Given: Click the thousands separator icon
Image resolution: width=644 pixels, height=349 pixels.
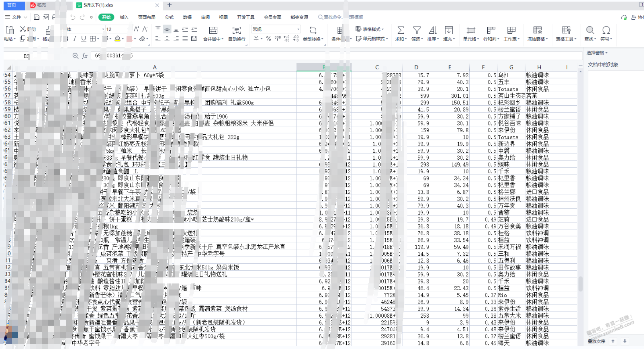Looking at the screenshot, I should coord(278,39).
